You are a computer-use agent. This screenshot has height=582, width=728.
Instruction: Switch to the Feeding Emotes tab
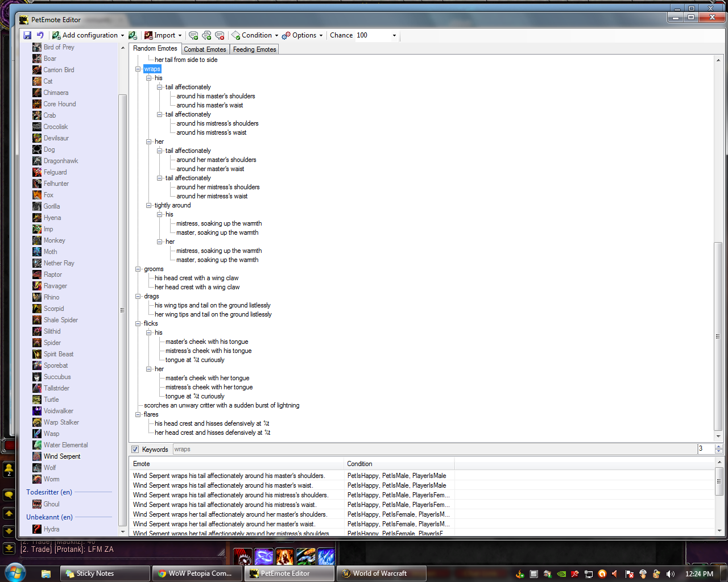[254, 49]
